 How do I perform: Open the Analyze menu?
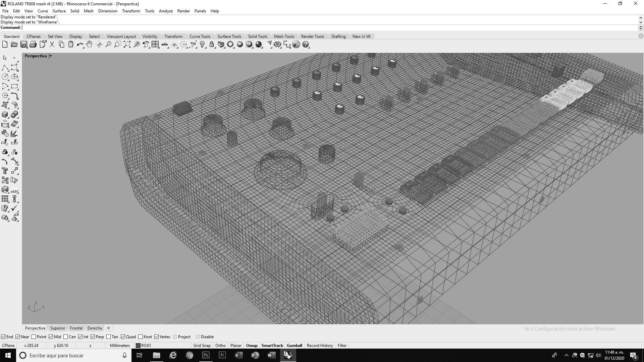click(166, 11)
